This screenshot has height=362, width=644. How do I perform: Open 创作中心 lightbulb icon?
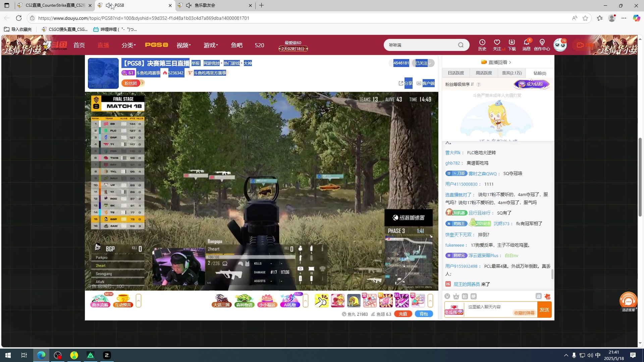tap(542, 45)
